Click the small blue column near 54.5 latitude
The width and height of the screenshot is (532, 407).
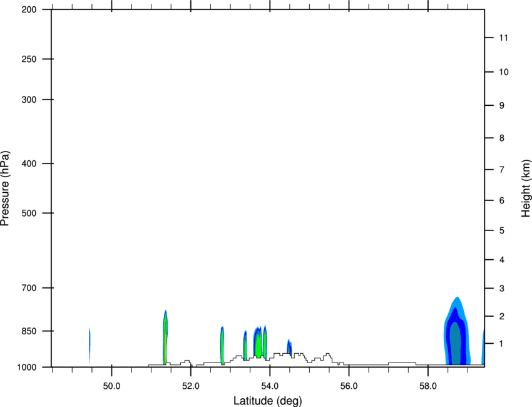pyautogui.click(x=289, y=347)
